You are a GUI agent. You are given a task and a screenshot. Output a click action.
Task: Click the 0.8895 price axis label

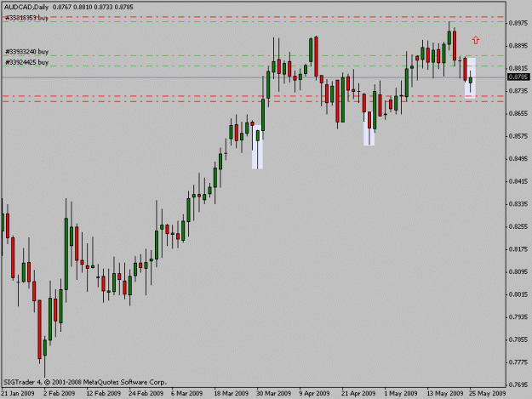tap(518, 46)
